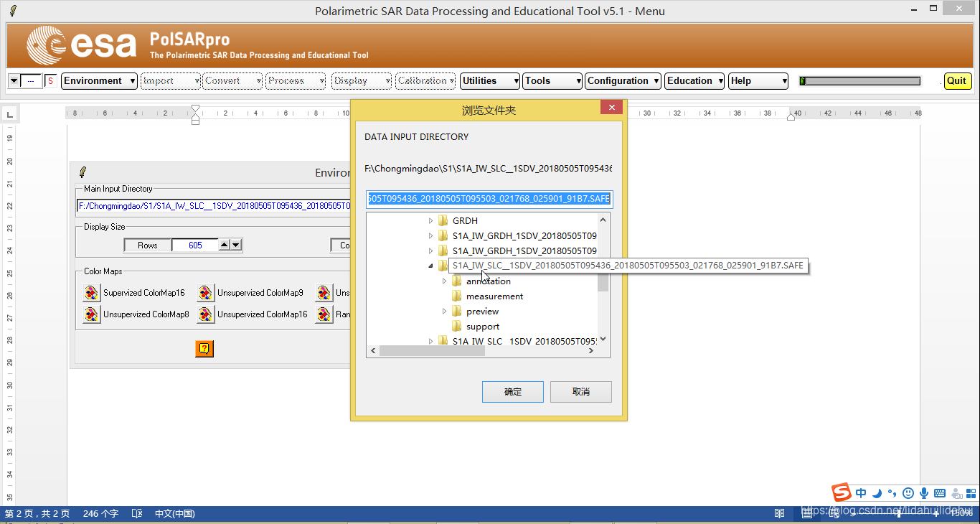
Task: Click the microphone voice input icon
Action: pos(924,493)
